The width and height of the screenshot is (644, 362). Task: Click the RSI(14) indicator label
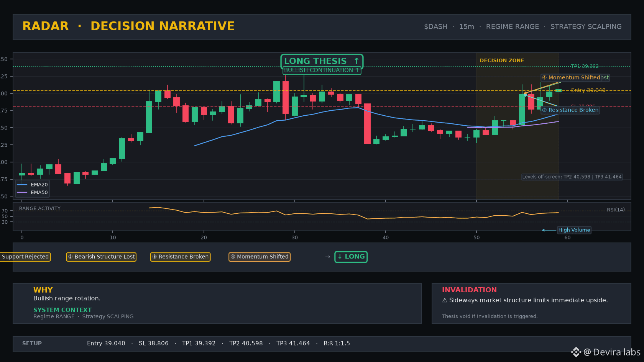pyautogui.click(x=616, y=210)
